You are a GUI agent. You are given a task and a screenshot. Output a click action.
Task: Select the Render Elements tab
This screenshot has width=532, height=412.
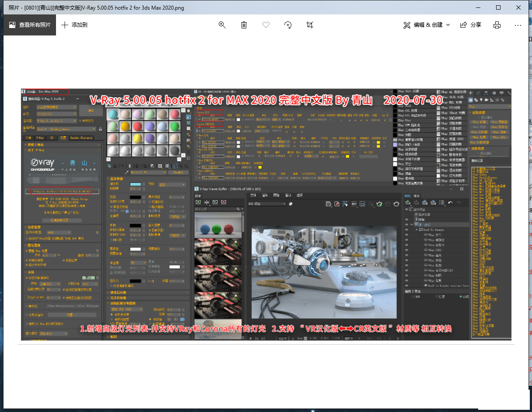(x=81, y=138)
